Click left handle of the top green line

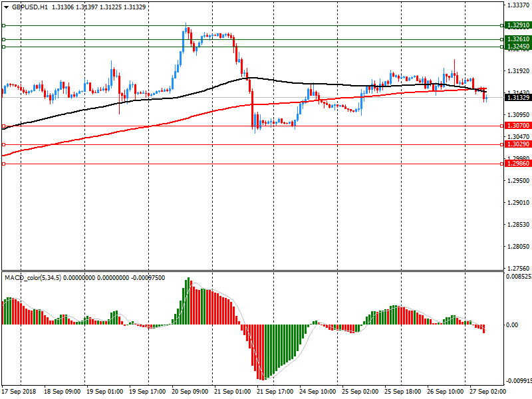(x=3, y=25)
